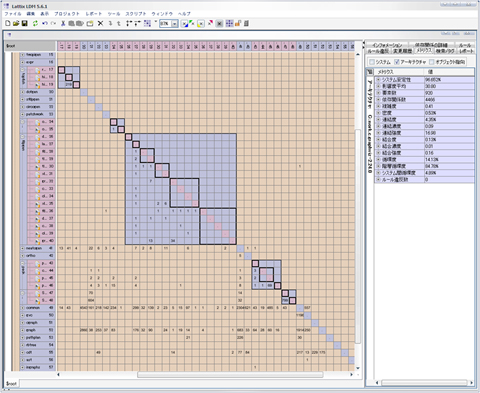The width and height of the screenshot is (480, 393).
Task: Click the メトリクス column header
Action: click(398, 72)
